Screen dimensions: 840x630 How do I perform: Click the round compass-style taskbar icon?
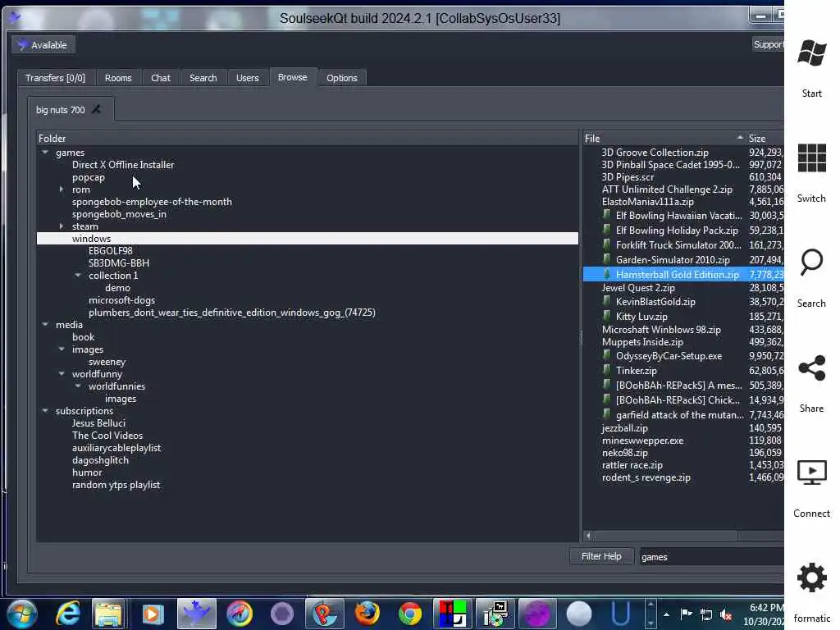pos(240,614)
